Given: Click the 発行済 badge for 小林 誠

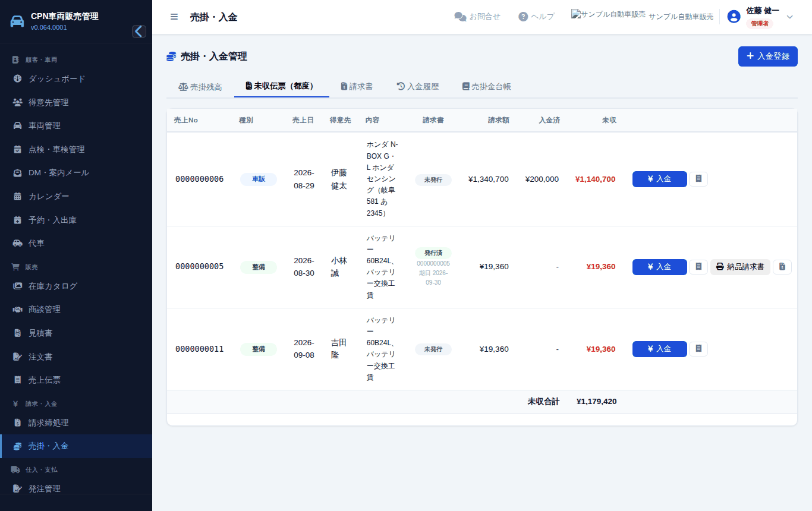Looking at the screenshot, I should click(433, 253).
